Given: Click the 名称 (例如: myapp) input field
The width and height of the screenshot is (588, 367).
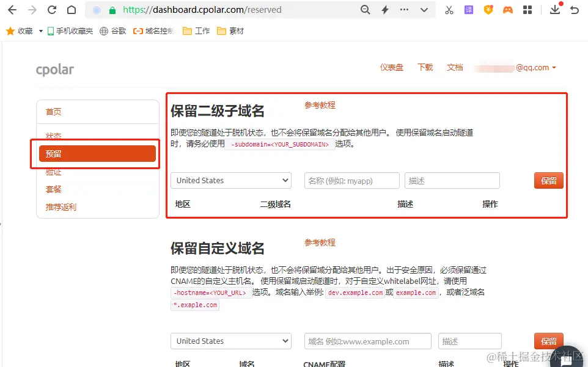Looking at the screenshot, I should click(x=351, y=181).
